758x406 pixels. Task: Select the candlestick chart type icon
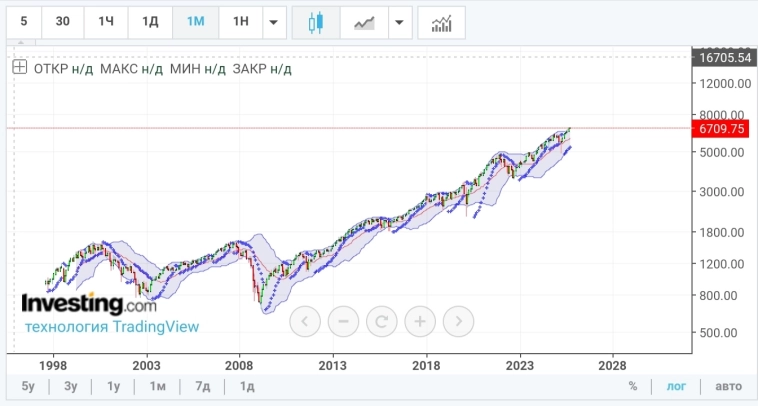[x=316, y=22]
